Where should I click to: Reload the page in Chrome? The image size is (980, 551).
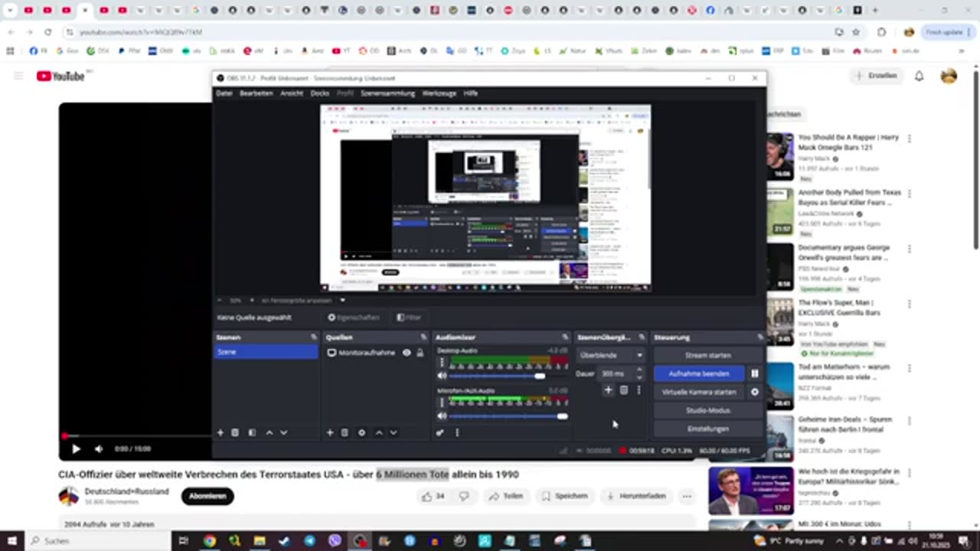pos(47,32)
